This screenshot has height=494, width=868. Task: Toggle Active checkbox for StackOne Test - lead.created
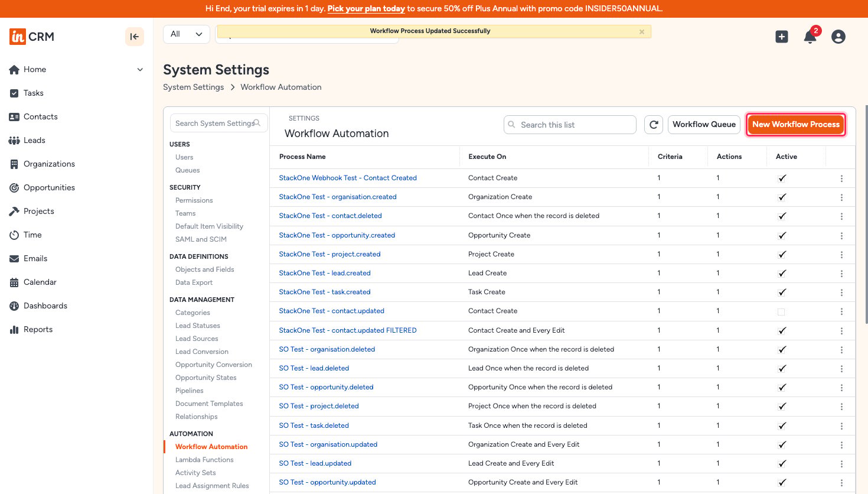[782, 273]
